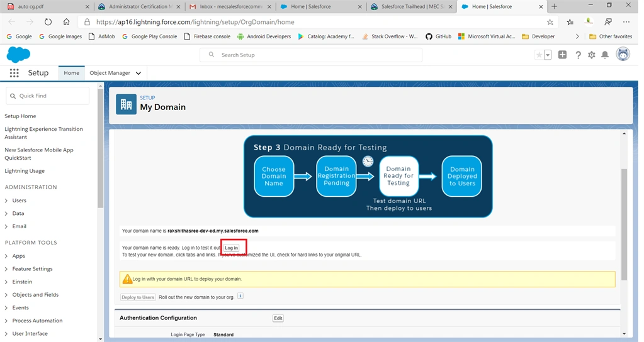This screenshot has height=342, width=644.
Task: Open the Developer bookmarks folder
Action: click(538, 36)
